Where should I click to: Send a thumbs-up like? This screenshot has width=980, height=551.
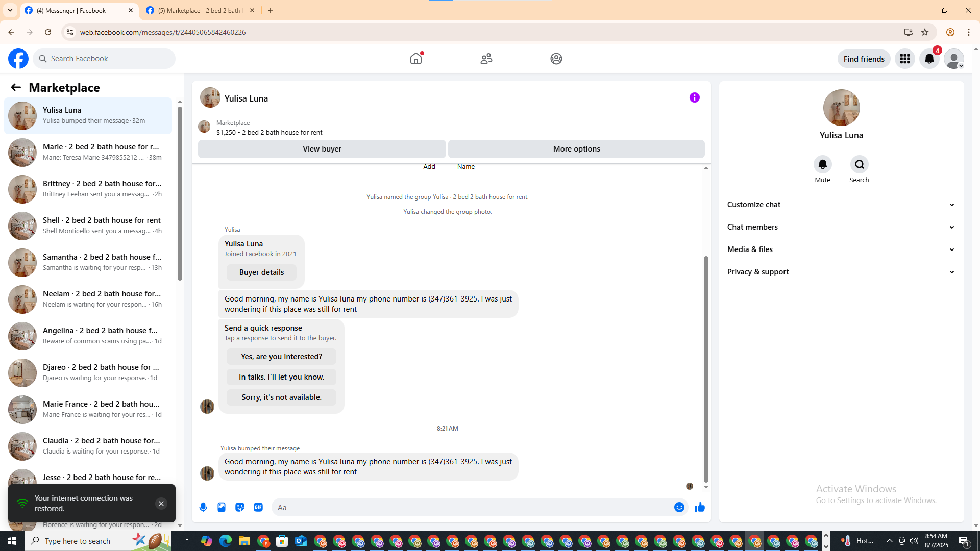tap(700, 507)
